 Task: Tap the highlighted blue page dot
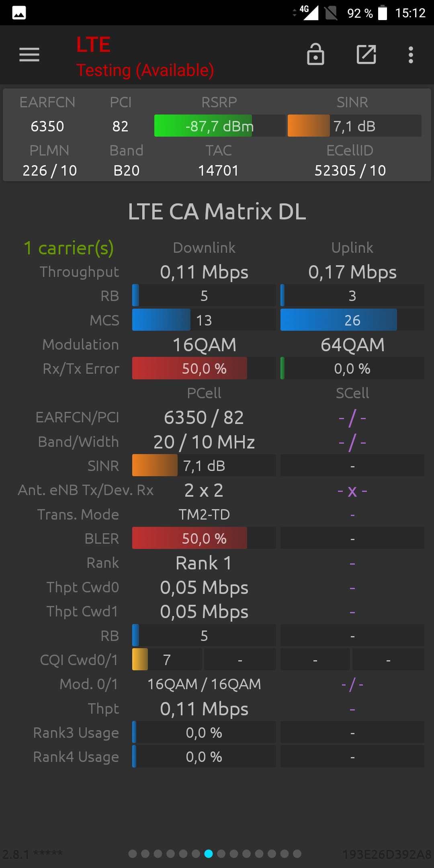click(209, 854)
